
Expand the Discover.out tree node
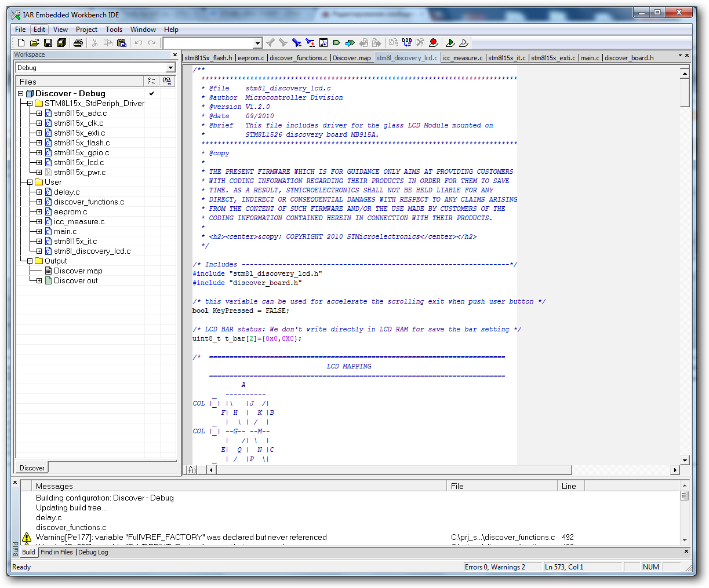pos(39,280)
